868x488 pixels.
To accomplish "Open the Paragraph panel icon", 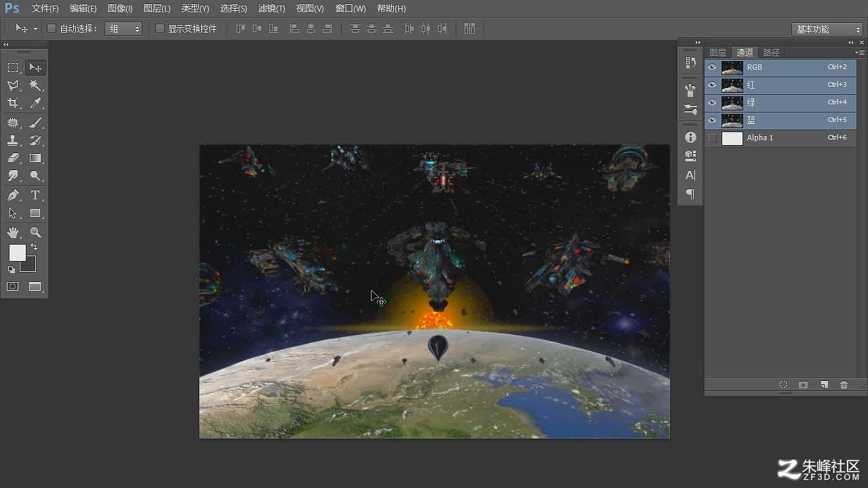I will pyautogui.click(x=690, y=194).
